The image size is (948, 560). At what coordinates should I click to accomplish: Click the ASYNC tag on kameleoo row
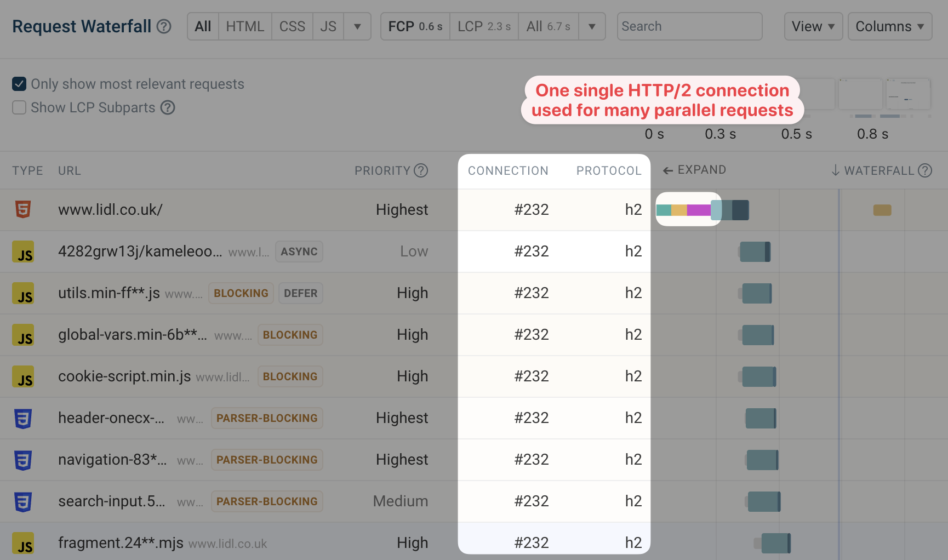(299, 252)
